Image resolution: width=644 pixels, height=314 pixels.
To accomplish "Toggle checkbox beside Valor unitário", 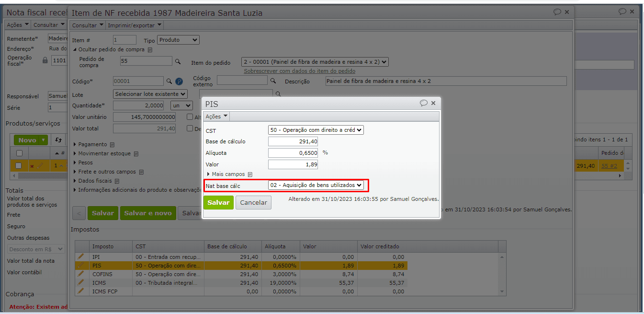I will coord(190,116).
